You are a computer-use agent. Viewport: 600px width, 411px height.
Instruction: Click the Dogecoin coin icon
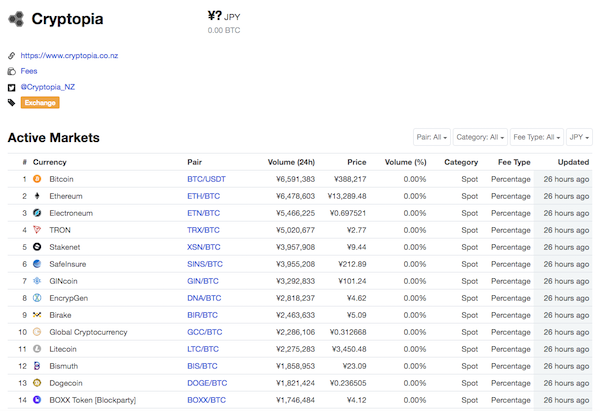click(x=37, y=383)
